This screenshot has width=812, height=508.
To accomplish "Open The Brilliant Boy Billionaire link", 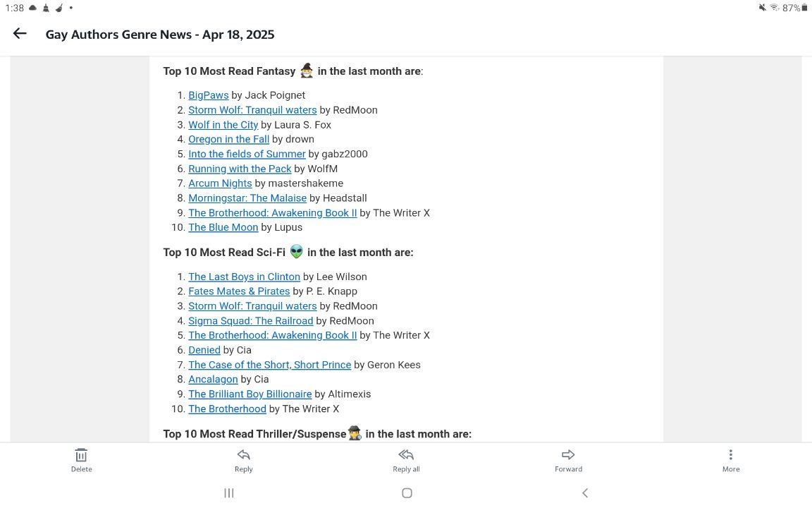I will 250,394.
